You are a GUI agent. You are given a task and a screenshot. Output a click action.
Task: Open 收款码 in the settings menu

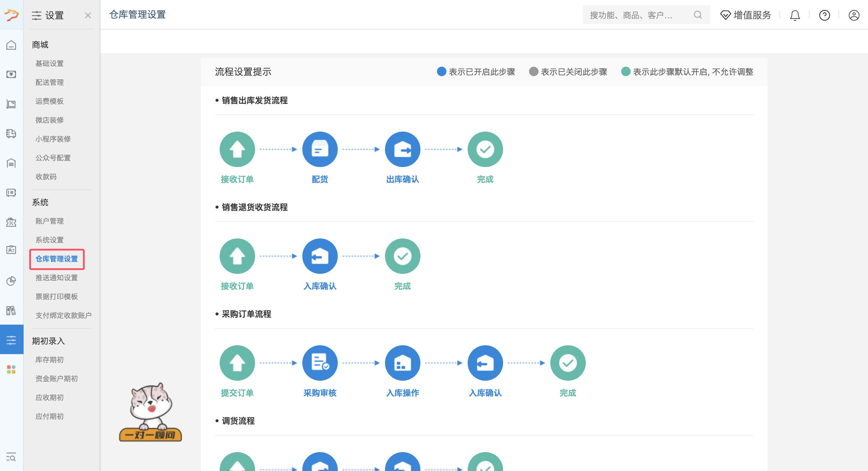click(x=46, y=176)
